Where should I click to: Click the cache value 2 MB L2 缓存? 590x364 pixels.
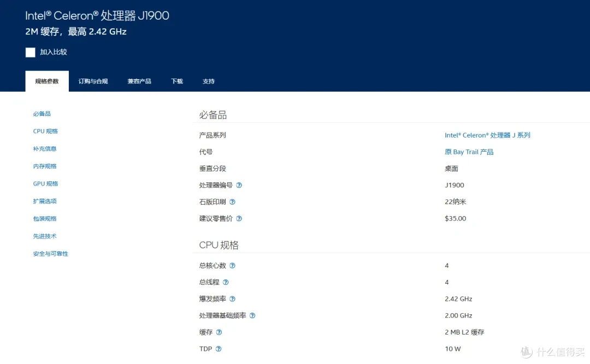pyautogui.click(x=464, y=332)
